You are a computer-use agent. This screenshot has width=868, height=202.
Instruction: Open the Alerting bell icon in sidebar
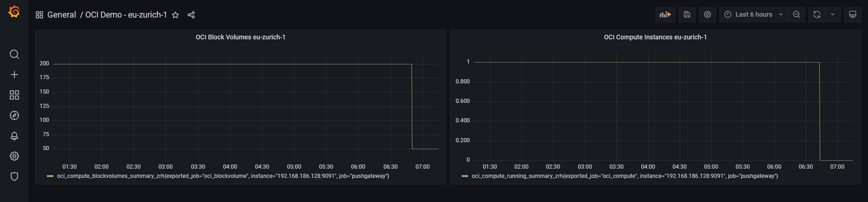coord(14,136)
